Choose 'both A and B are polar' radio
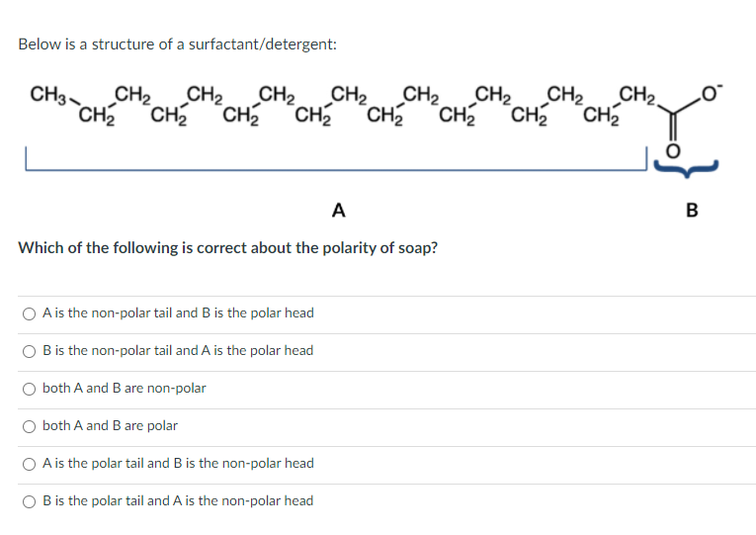 pyautogui.click(x=30, y=427)
